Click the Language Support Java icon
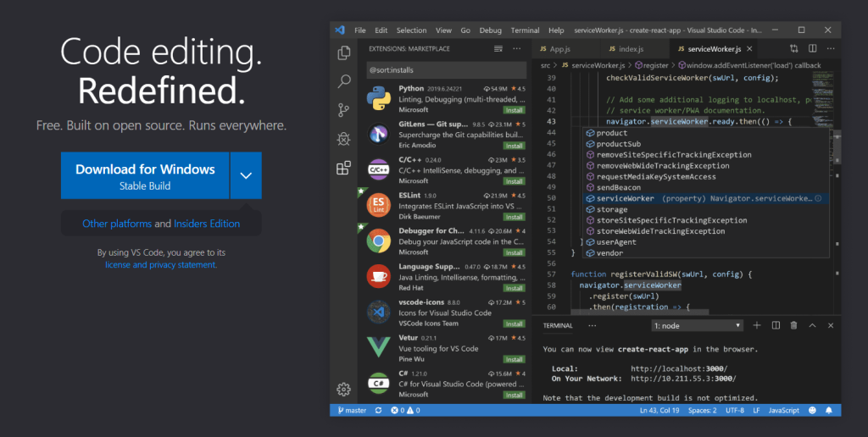The height and width of the screenshot is (437, 868). click(379, 276)
